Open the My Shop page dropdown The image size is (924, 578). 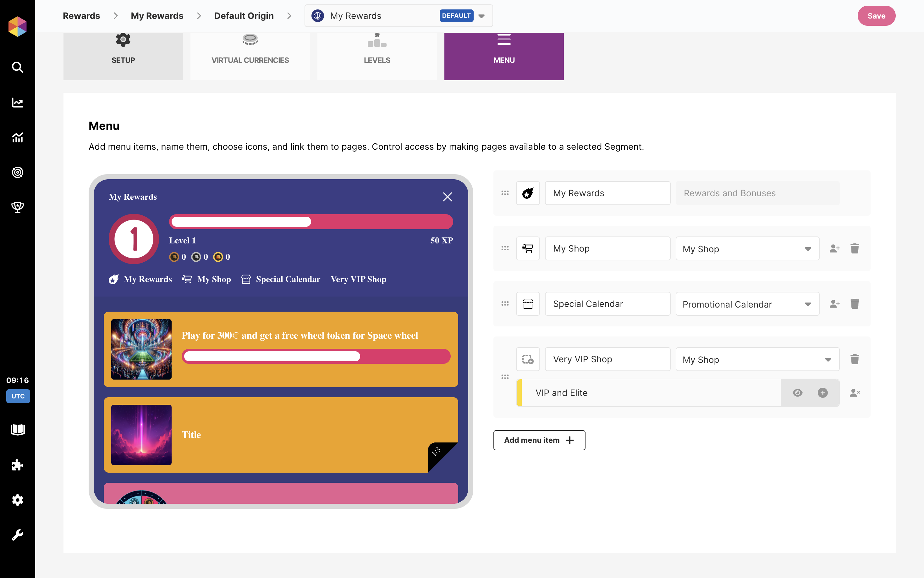(747, 249)
